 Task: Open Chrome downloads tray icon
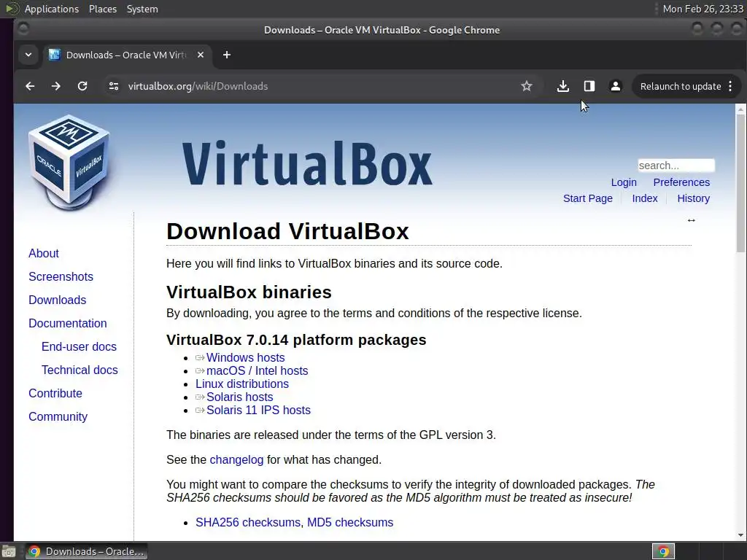point(562,86)
